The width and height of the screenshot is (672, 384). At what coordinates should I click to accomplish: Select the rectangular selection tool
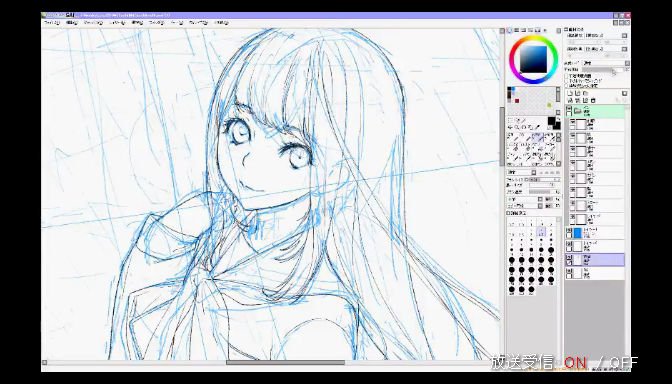tap(510, 120)
